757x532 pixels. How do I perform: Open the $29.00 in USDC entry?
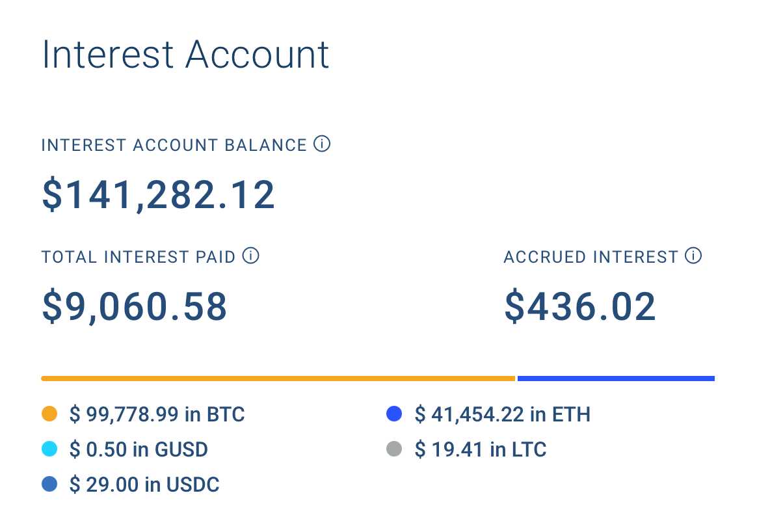point(144,485)
